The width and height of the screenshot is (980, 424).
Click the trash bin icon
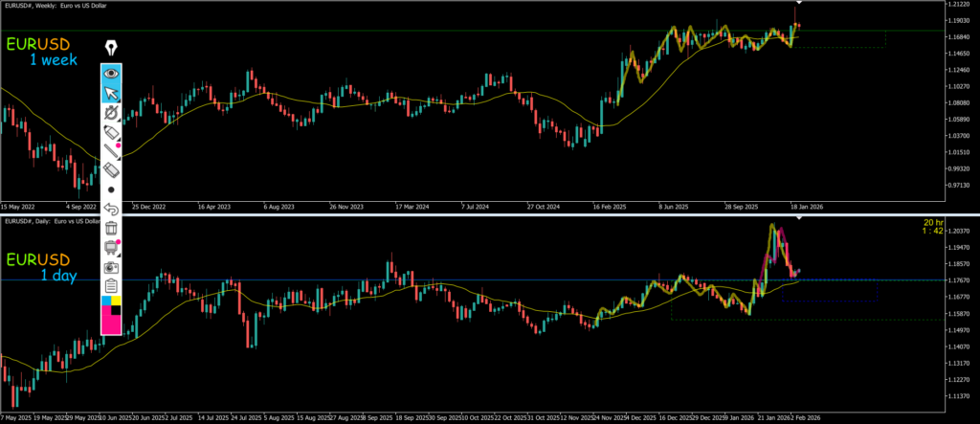112,228
